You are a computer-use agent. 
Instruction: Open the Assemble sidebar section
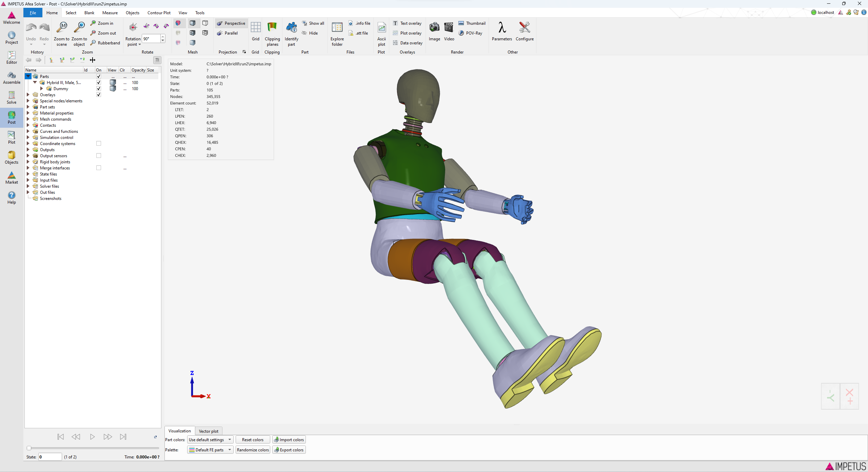click(12, 78)
